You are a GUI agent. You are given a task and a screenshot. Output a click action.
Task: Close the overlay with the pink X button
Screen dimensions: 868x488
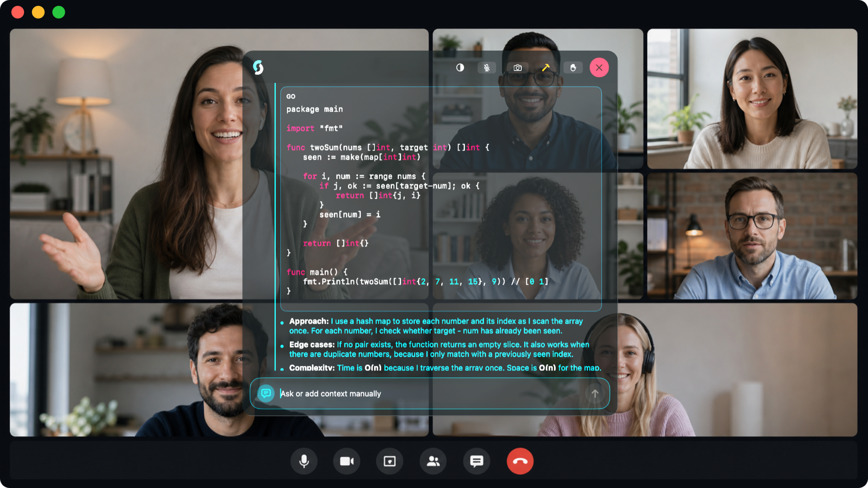pos(599,67)
